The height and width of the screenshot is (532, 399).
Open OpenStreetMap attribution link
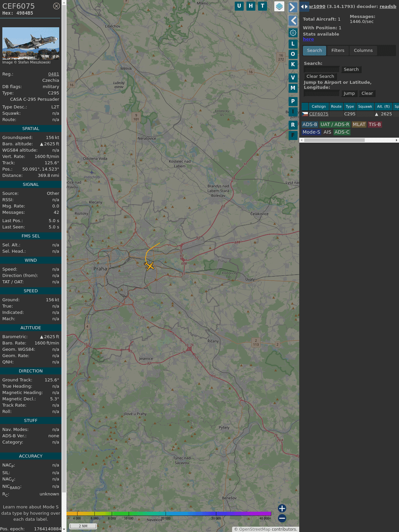[x=255, y=529]
